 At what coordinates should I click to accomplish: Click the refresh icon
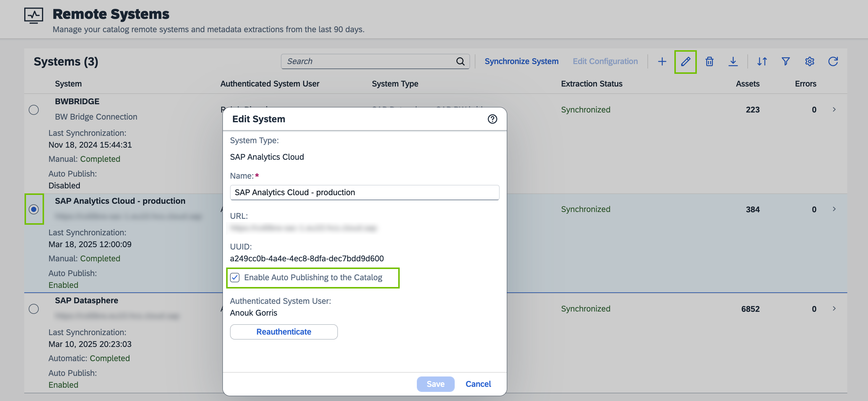coord(833,61)
